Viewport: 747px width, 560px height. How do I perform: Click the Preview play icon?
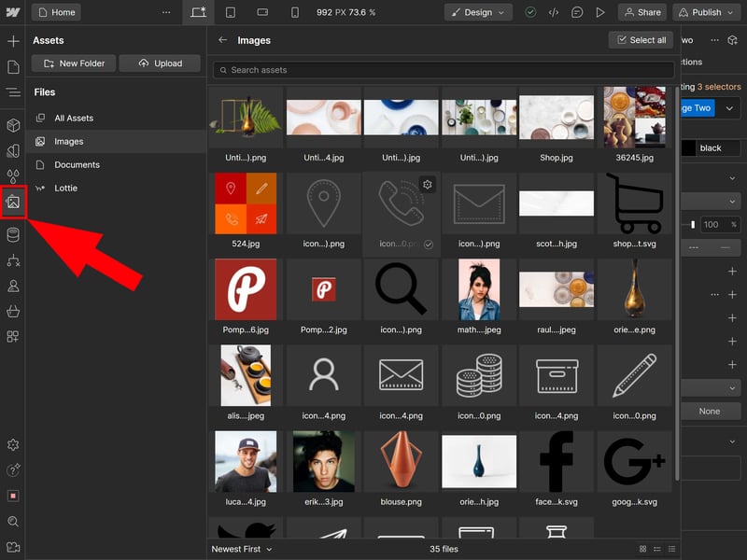(600, 12)
